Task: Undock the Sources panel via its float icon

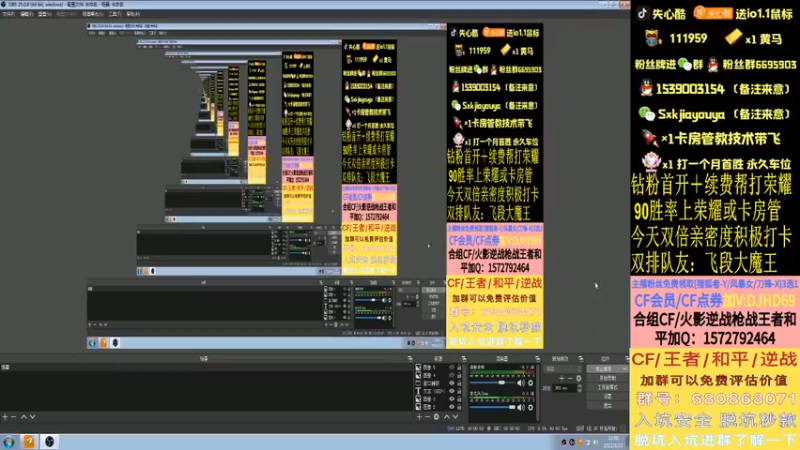Action: click(x=464, y=359)
